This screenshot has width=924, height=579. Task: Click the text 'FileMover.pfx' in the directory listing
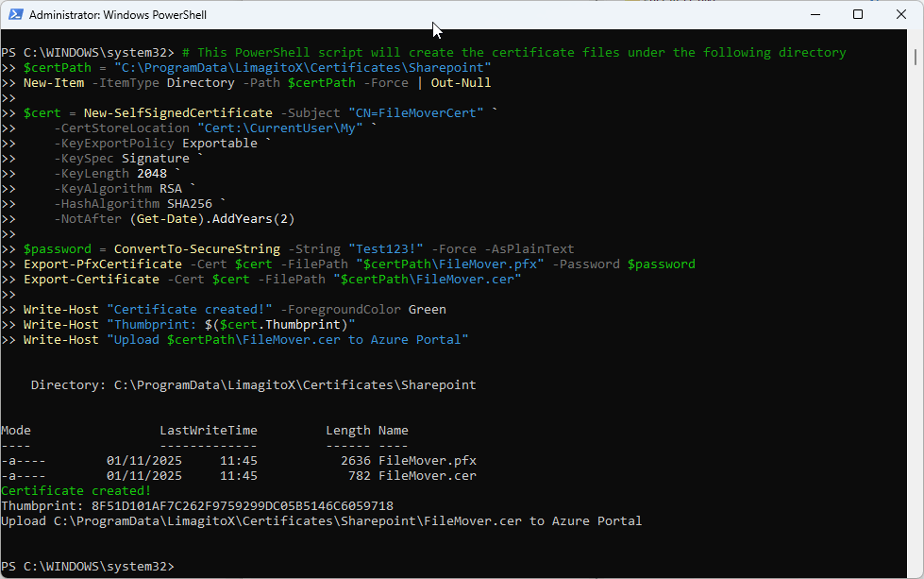coord(426,460)
